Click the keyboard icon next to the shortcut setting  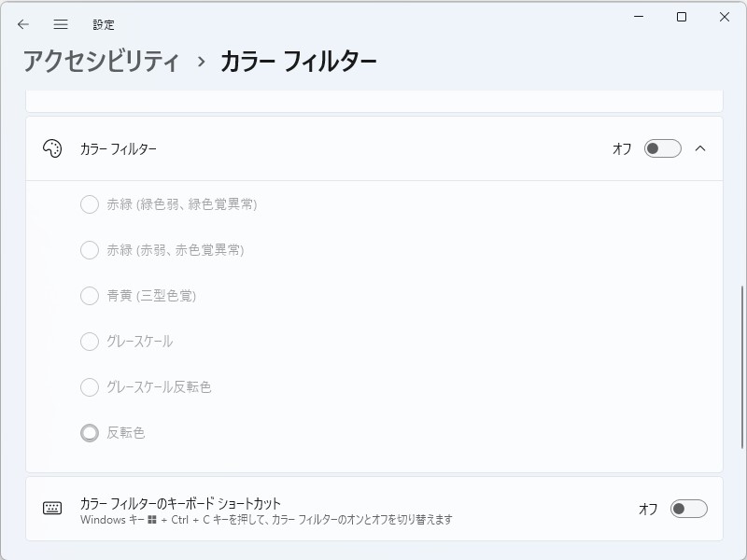coord(54,507)
